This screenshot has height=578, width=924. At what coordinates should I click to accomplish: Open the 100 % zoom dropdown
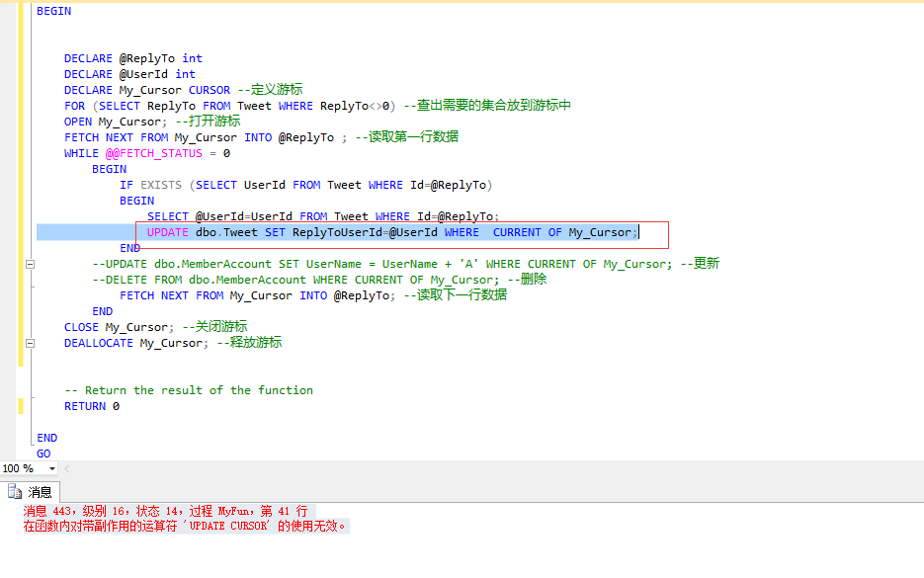[x=52, y=468]
